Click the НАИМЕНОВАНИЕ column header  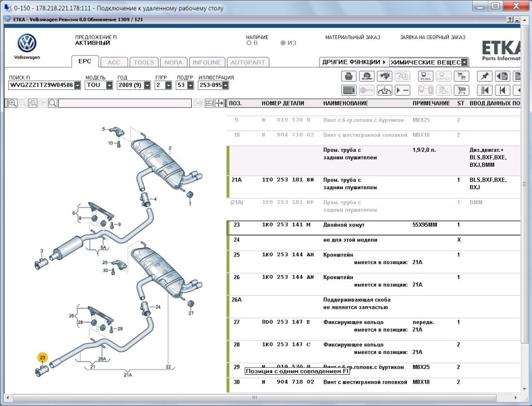tap(345, 103)
